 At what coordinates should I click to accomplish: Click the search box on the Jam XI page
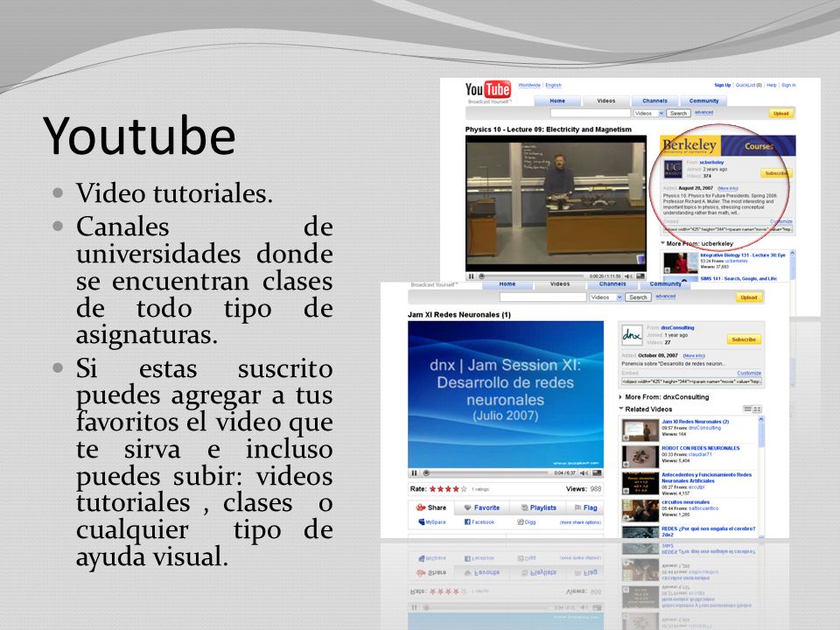click(543, 297)
